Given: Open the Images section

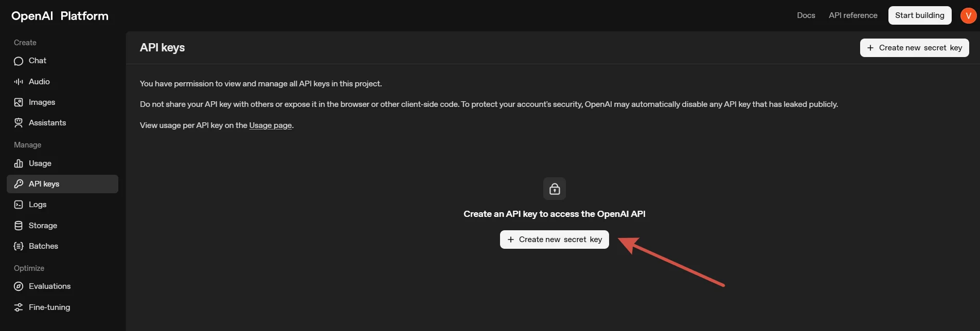Looking at the screenshot, I should click(x=62, y=102).
